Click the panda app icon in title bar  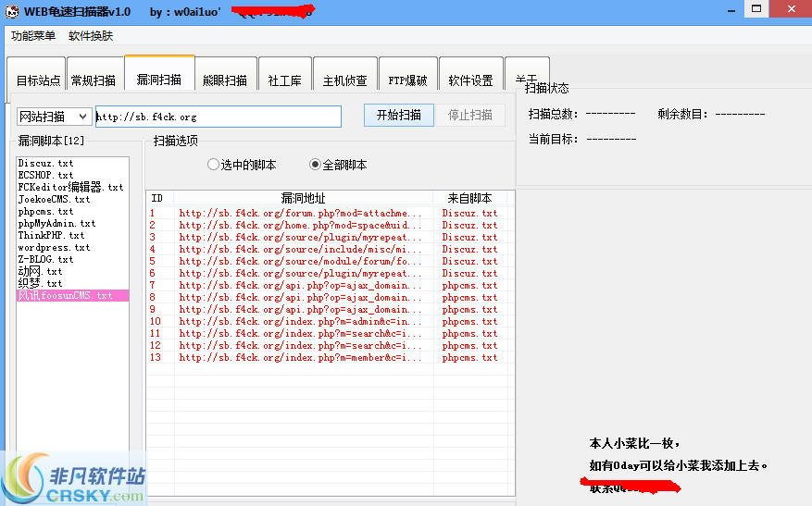click(x=12, y=11)
